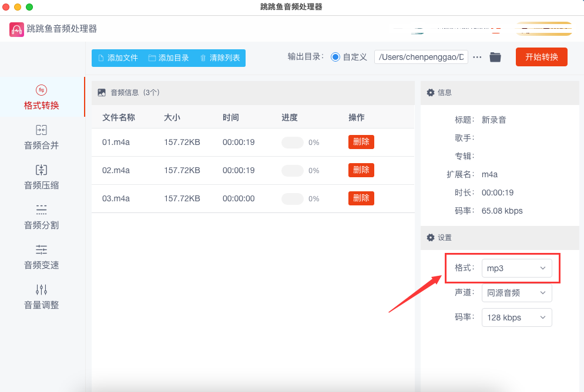Open the 格式转换 format conversion tab
This screenshot has height=392, width=584.
(x=41, y=98)
